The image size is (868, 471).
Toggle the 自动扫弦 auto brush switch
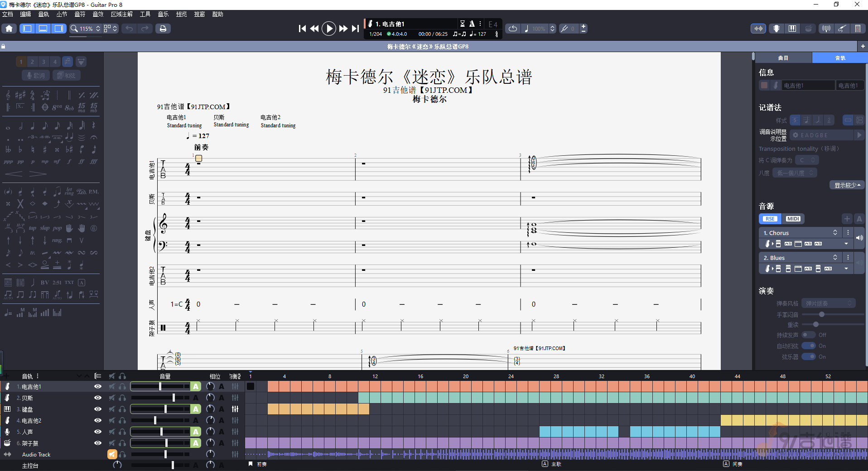tap(809, 346)
